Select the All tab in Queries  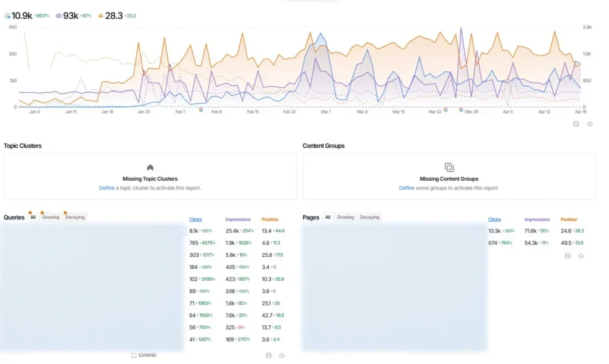(x=33, y=217)
